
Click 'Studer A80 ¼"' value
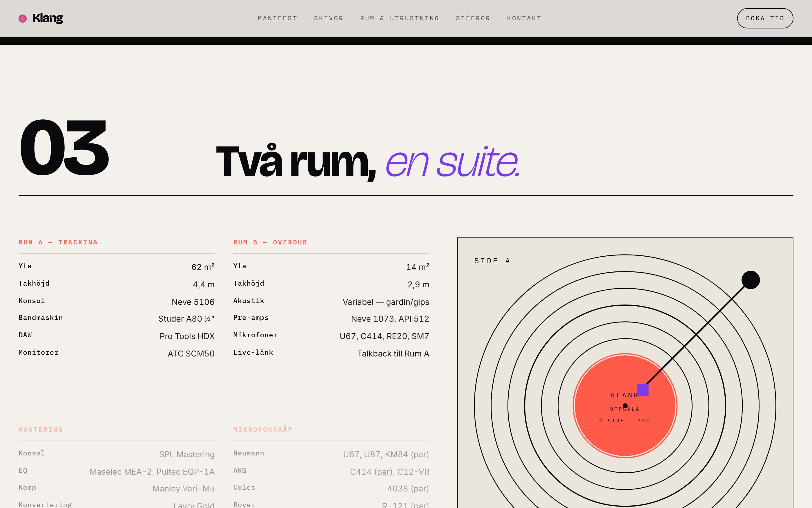pyautogui.click(x=186, y=318)
